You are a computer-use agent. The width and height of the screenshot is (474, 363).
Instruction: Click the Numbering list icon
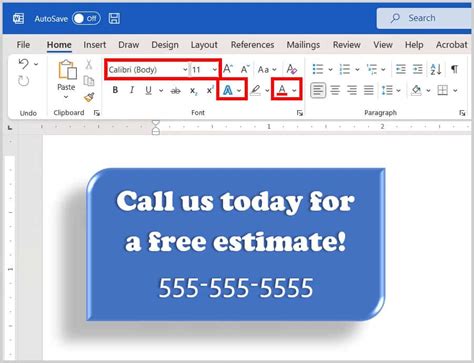coord(345,69)
